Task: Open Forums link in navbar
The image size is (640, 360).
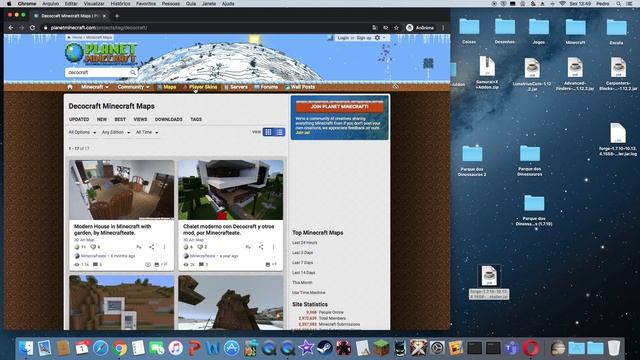Action: click(266, 87)
